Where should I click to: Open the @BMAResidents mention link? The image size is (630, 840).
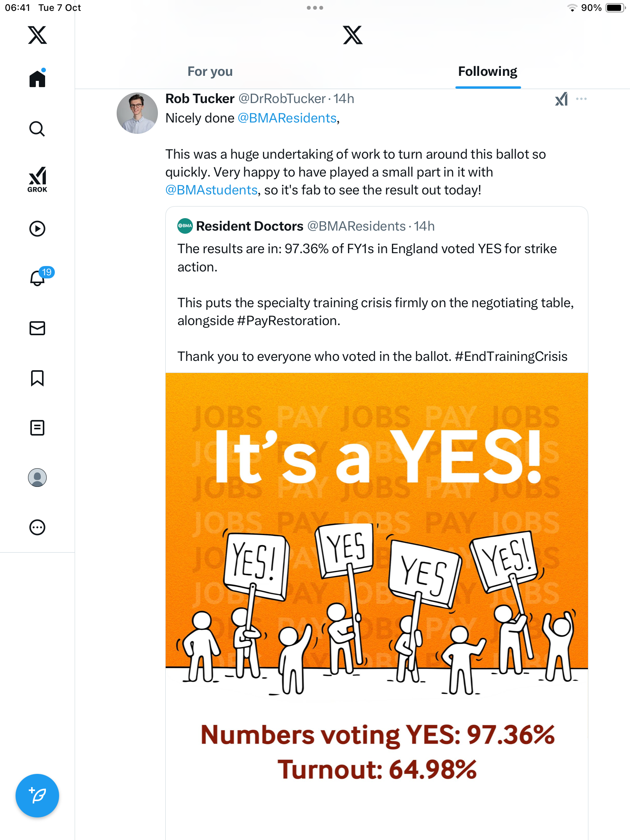(287, 118)
